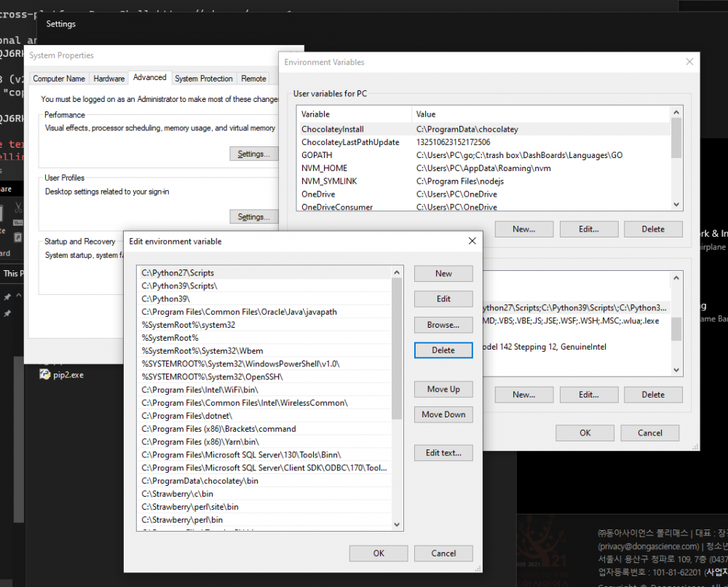728x587 pixels.
Task: Select the C:\Python39\Scripts\ path entry
Action: (266, 286)
